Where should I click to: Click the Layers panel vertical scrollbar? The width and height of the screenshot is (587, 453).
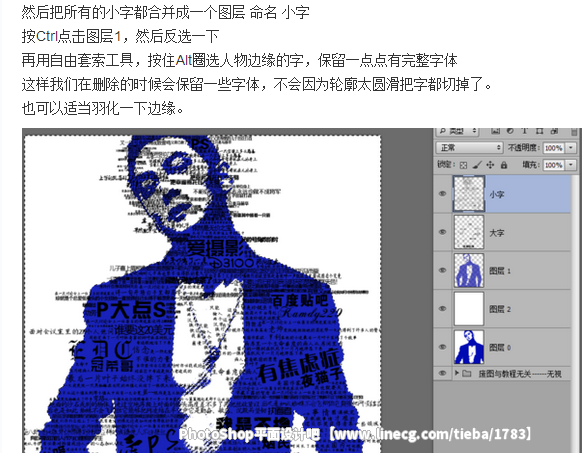coord(576,313)
